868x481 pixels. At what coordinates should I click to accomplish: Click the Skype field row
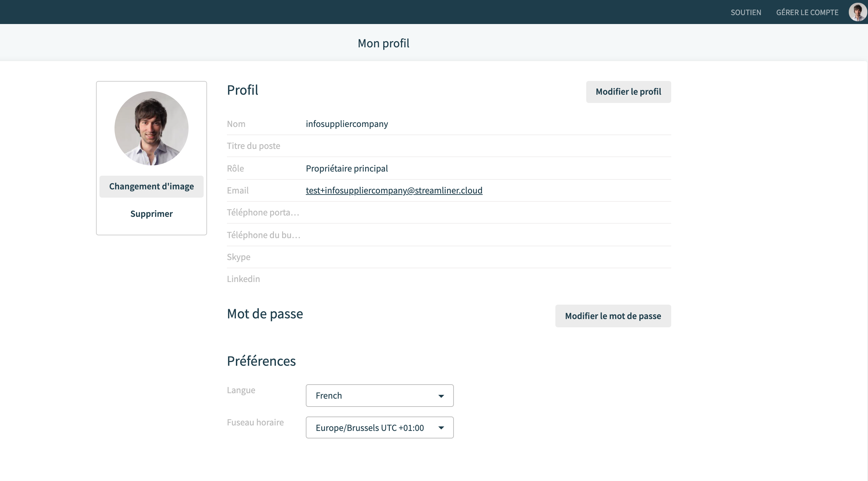pyautogui.click(x=449, y=257)
